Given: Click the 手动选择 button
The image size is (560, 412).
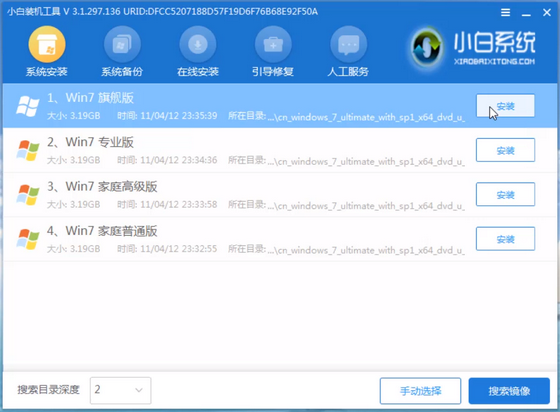Looking at the screenshot, I should click(420, 391).
